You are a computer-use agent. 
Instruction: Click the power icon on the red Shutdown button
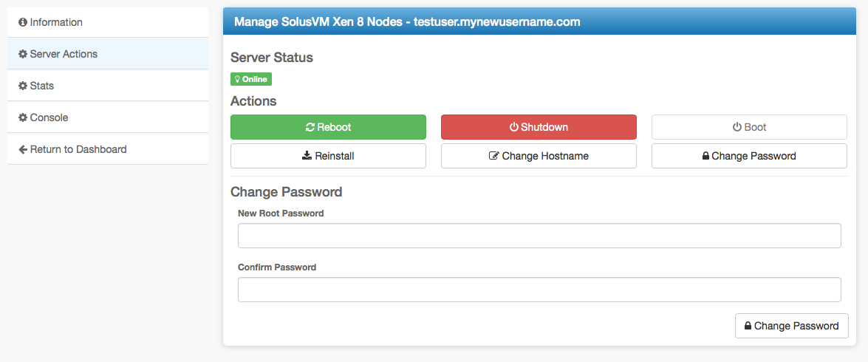coord(514,127)
